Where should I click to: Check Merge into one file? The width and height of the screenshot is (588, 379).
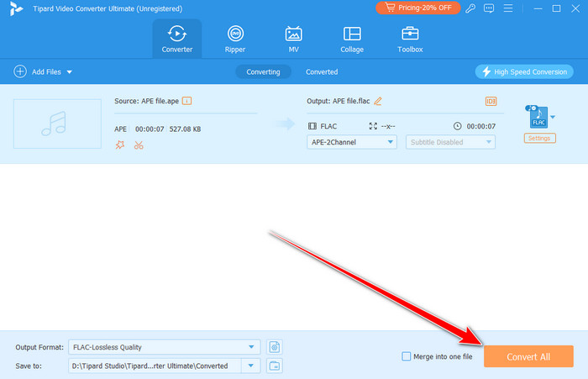click(x=406, y=356)
